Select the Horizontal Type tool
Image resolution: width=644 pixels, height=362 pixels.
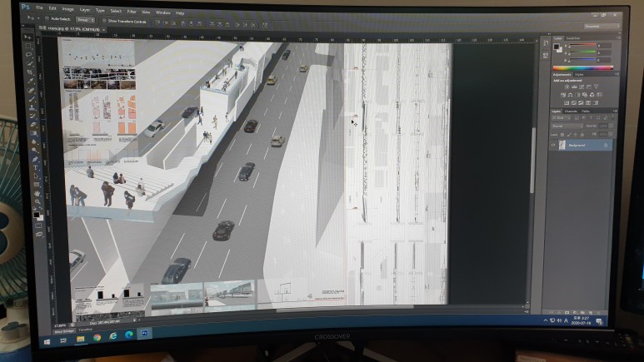[35, 166]
